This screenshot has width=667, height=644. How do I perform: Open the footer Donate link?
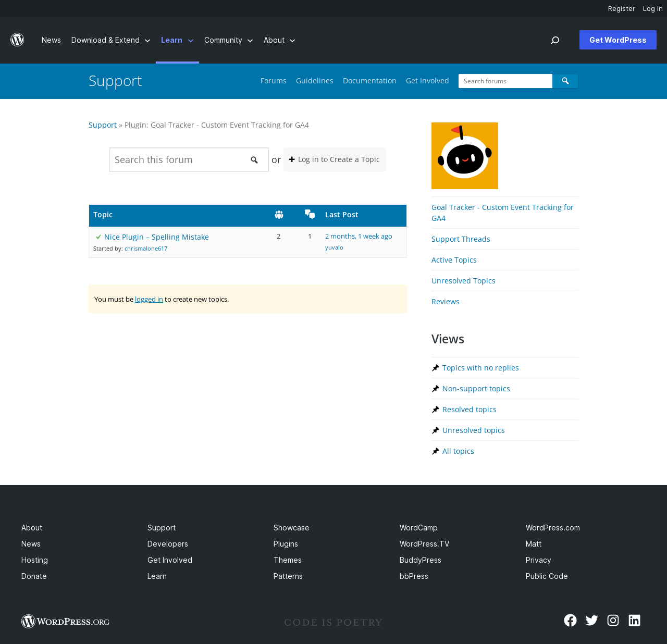34,576
